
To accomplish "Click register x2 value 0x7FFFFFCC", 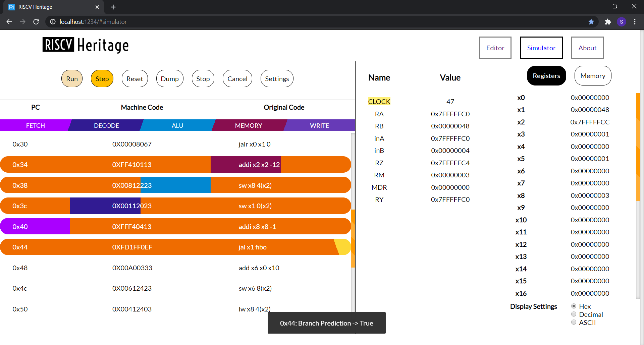I will (x=590, y=122).
